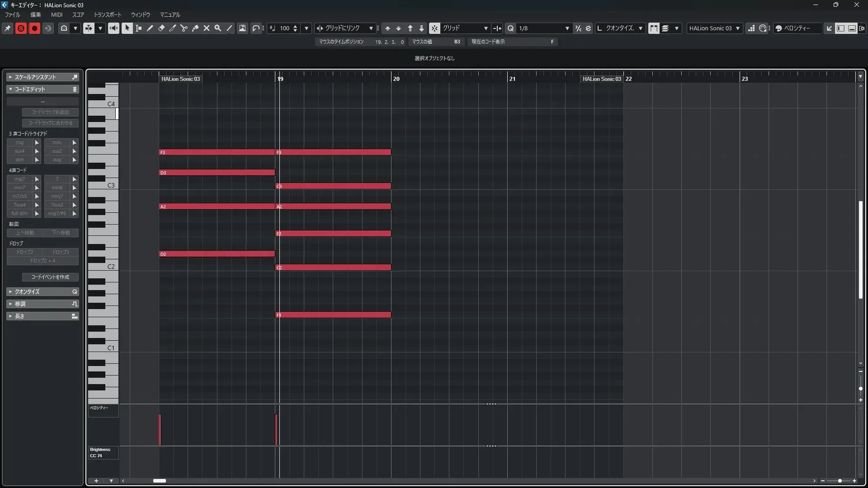This screenshot has height=488, width=868.
Task: Select the Zoom magnifier tool
Action: tap(218, 28)
